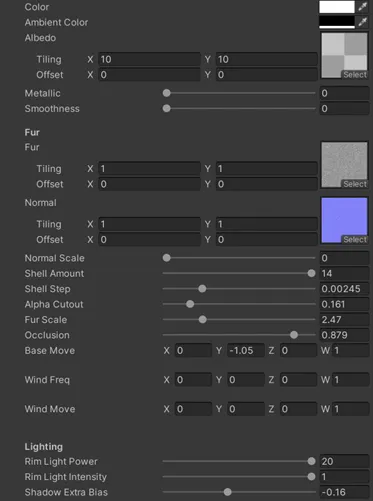Click the eyedropper icon beside Color
373x501 pixels.
point(362,7)
